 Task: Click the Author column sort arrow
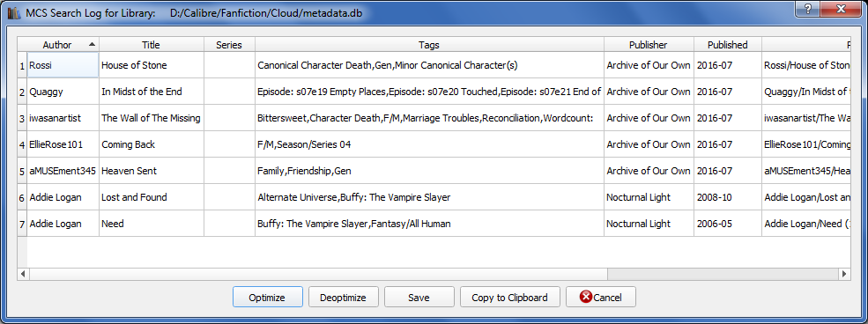click(x=92, y=44)
